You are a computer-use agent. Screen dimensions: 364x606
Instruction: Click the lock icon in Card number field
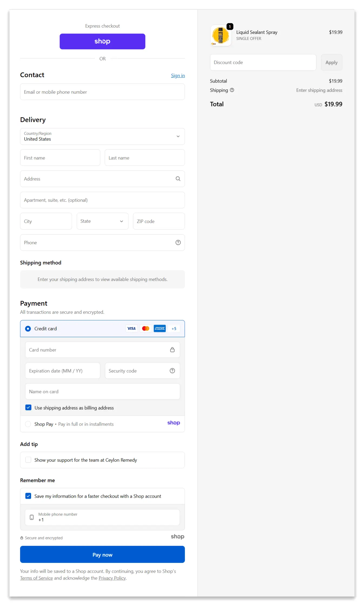tap(172, 350)
